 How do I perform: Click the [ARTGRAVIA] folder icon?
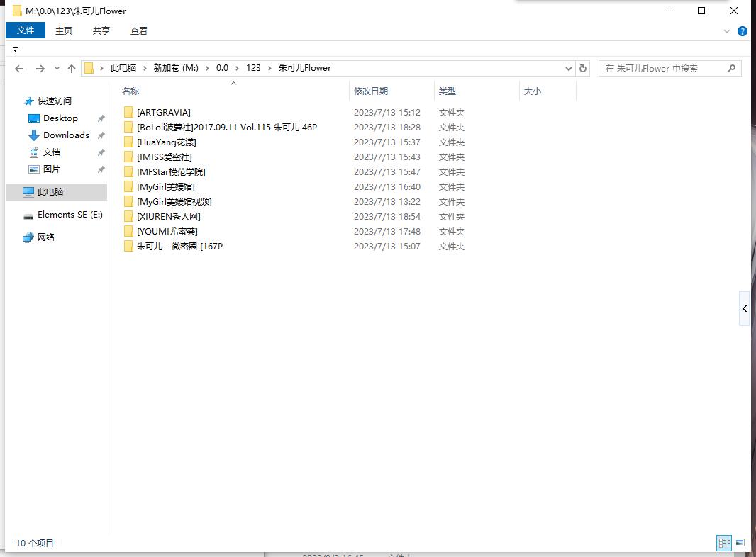click(x=128, y=112)
